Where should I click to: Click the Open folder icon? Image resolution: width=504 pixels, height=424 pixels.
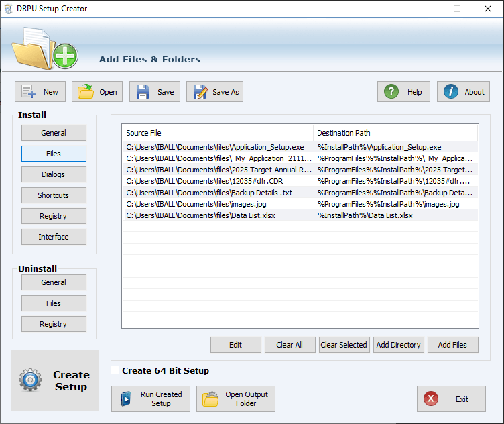(x=86, y=92)
